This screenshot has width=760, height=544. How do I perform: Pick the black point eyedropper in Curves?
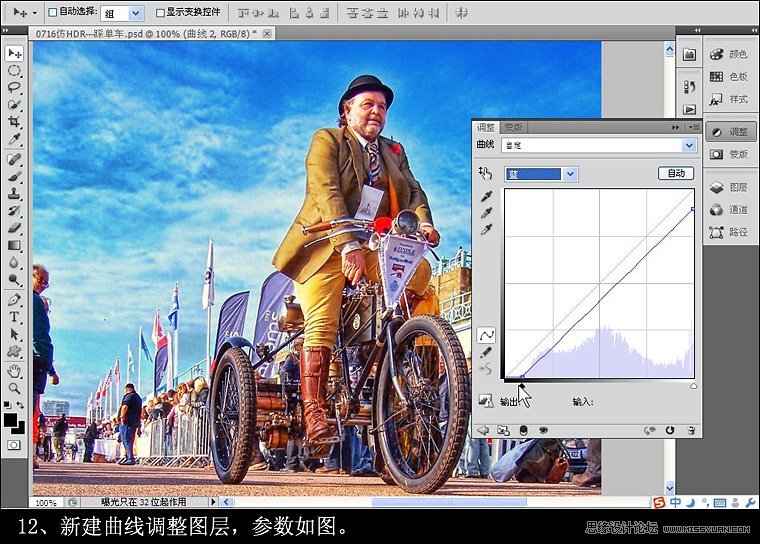click(x=486, y=196)
